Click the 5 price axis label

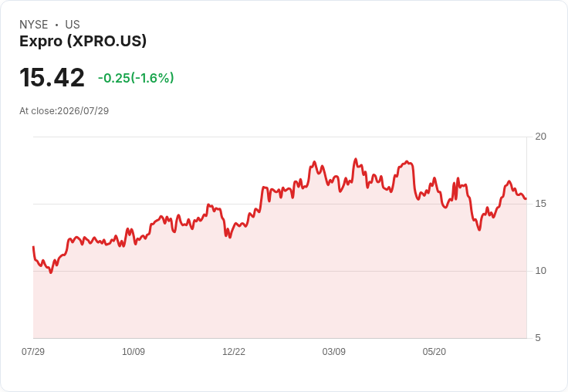538,338
